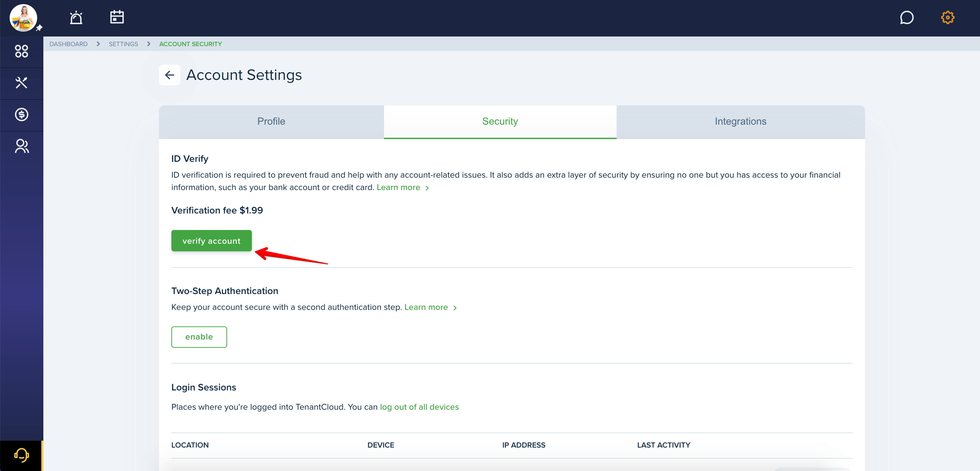Click the LOCATION column header
Viewport: 980px width, 471px height.
pyautogui.click(x=190, y=445)
